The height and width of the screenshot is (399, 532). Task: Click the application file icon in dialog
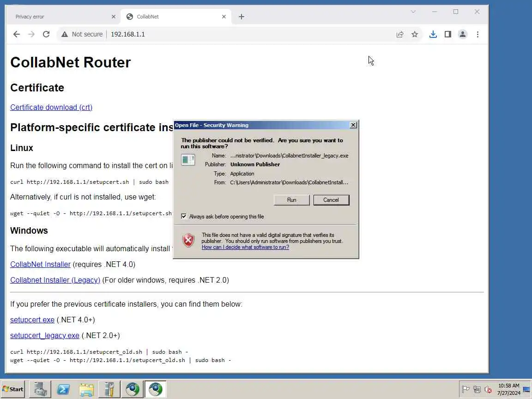(188, 159)
